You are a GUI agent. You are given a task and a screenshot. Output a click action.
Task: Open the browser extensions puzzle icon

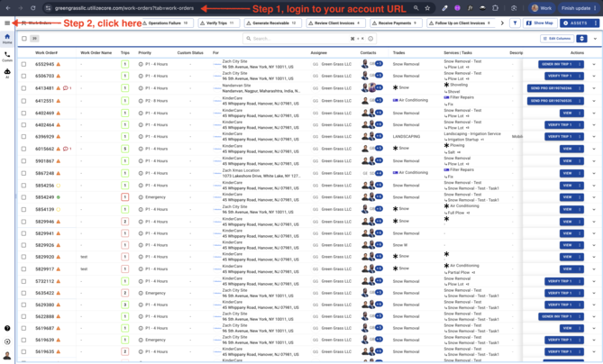coord(495,8)
